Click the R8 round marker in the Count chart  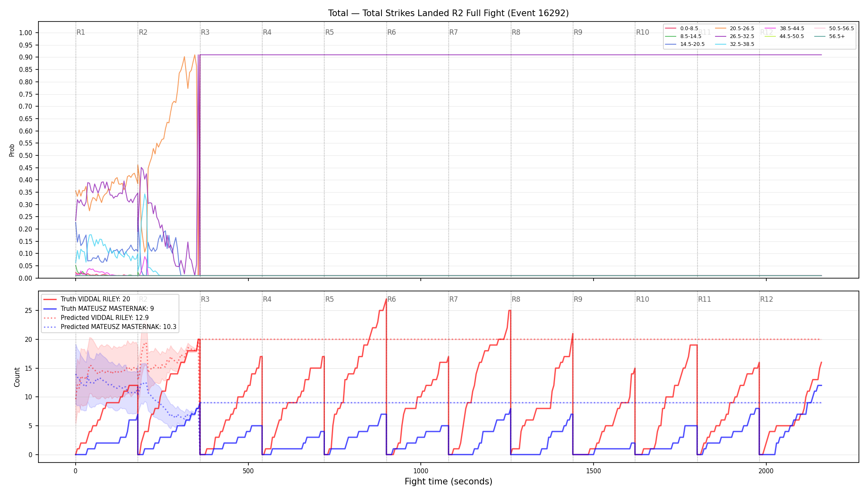click(516, 299)
